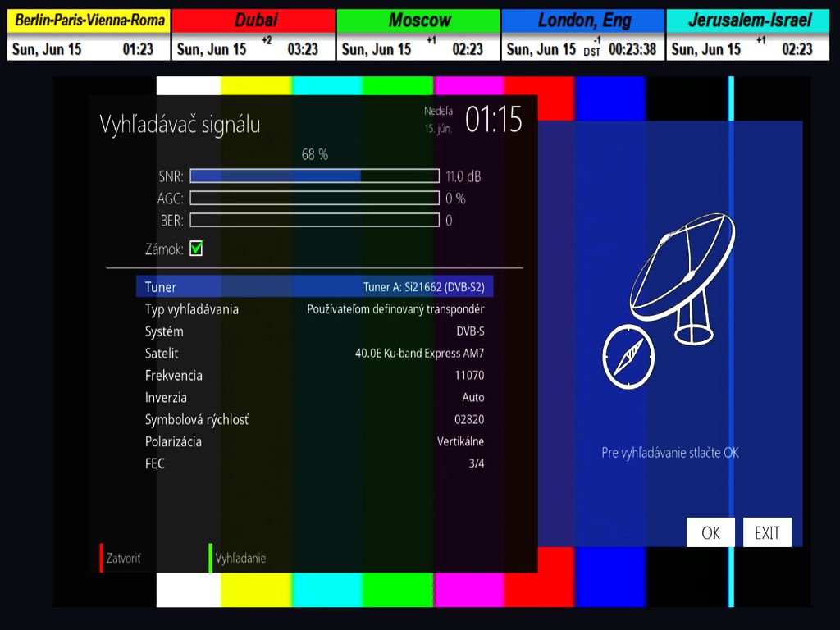Select the Tuner row
This screenshot has width=840, height=630.
(x=314, y=286)
